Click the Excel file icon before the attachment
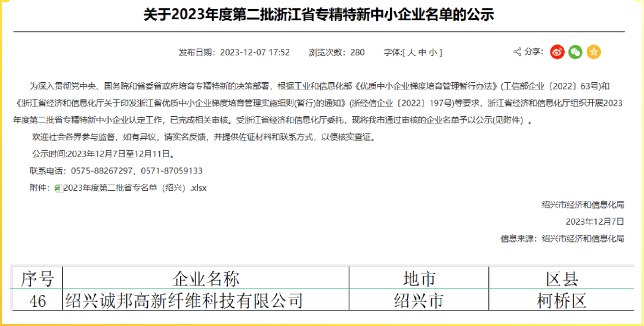The height and width of the screenshot is (326, 644). [58, 188]
